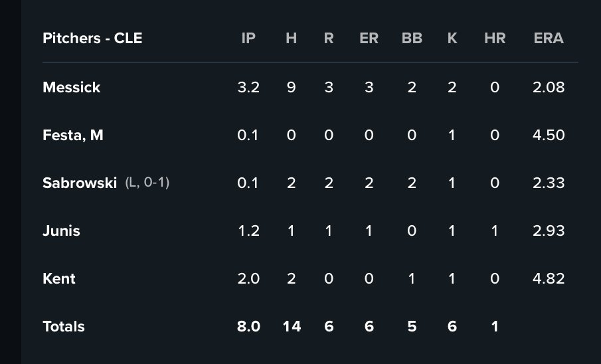601x364 pixels.
Task: Click Messick's 2.08 ERA value
Action: tap(549, 87)
